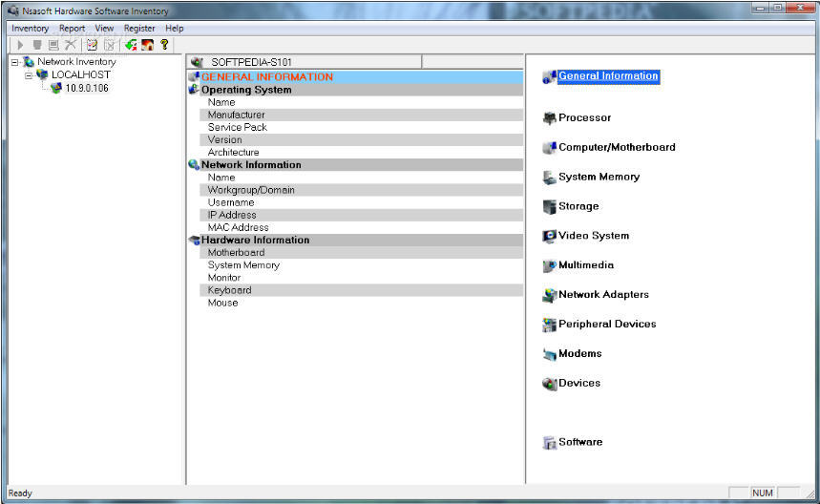
Task: Select the IP Address row
Action: pos(361,215)
